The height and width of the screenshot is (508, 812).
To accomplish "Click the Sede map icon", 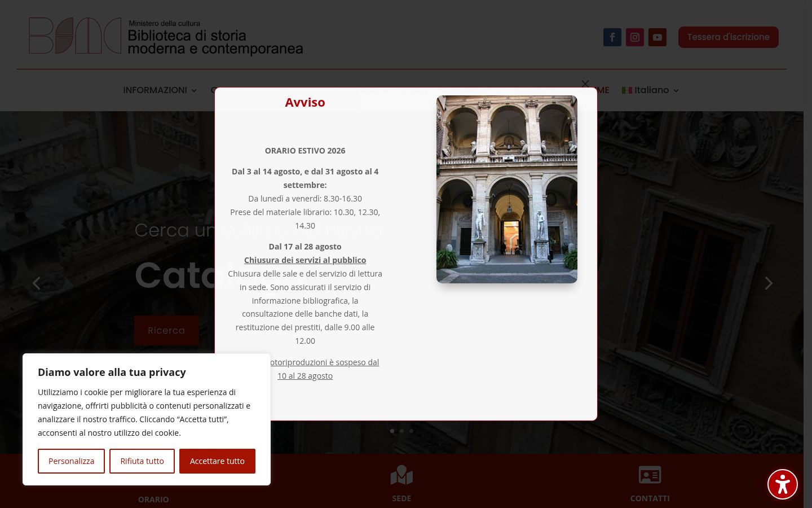I will click(x=401, y=475).
